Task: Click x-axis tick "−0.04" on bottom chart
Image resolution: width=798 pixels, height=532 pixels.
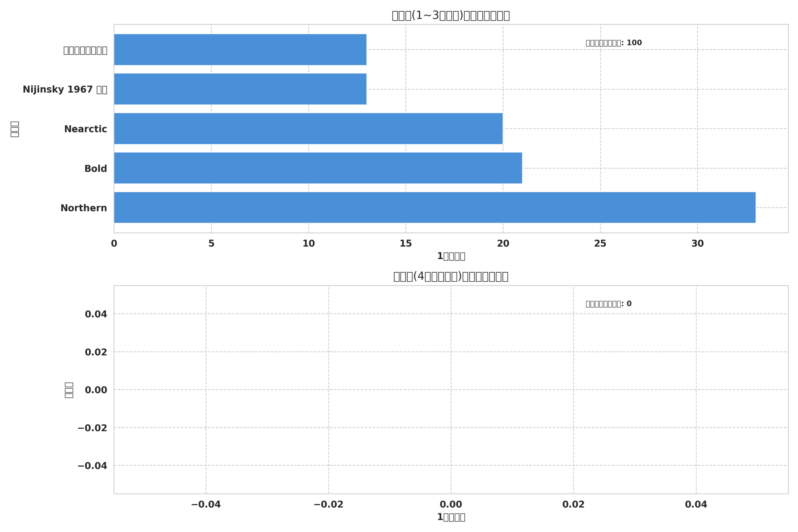Action: tap(206, 505)
